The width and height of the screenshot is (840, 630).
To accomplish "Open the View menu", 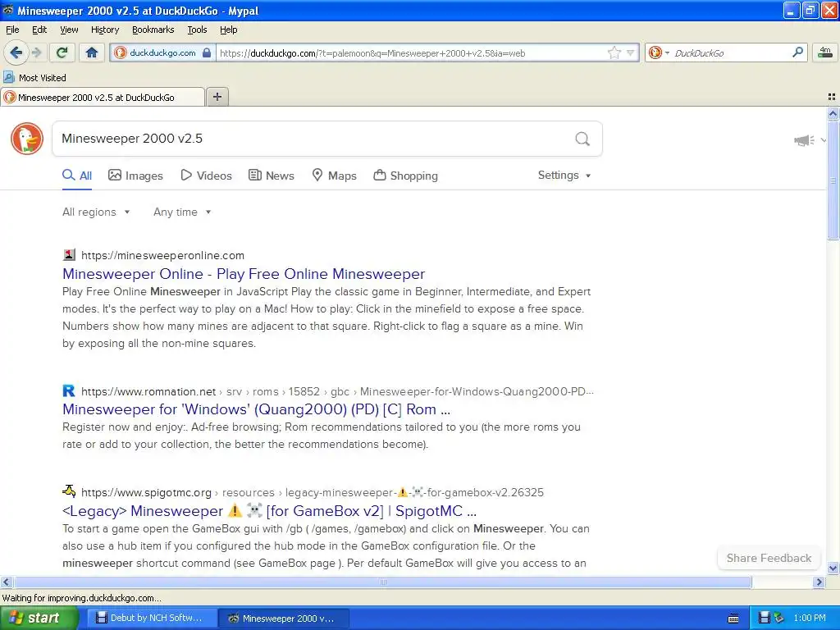I will pyautogui.click(x=69, y=30).
